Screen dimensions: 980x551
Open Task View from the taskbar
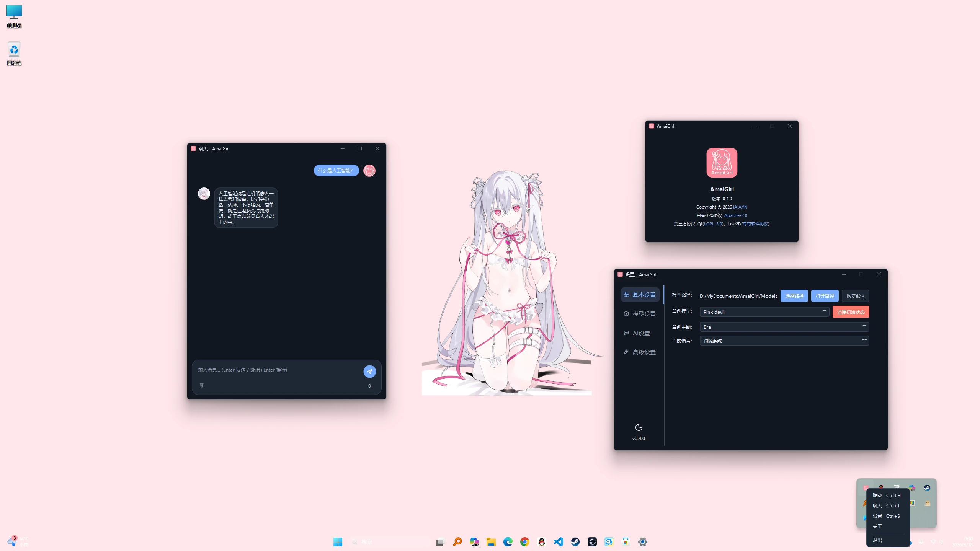click(440, 542)
